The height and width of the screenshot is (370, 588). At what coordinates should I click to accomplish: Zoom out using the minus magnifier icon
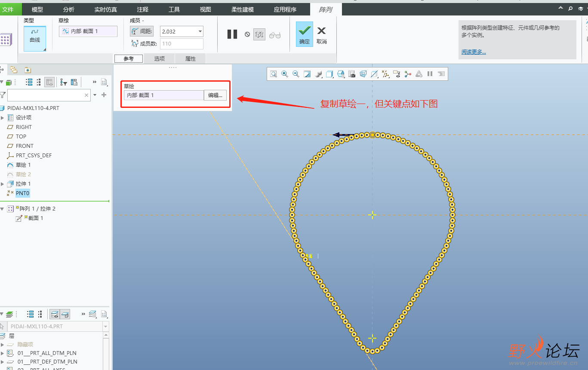[x=296, y=74]
